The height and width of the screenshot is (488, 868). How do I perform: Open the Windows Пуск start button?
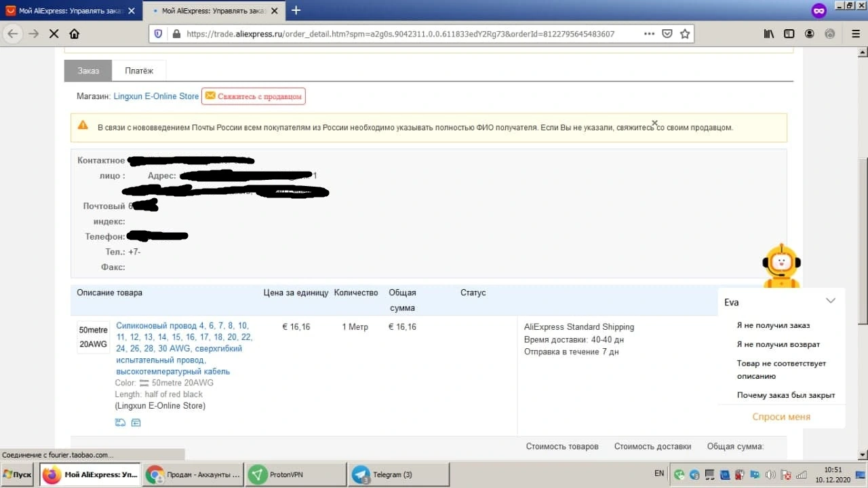[18, 474]
